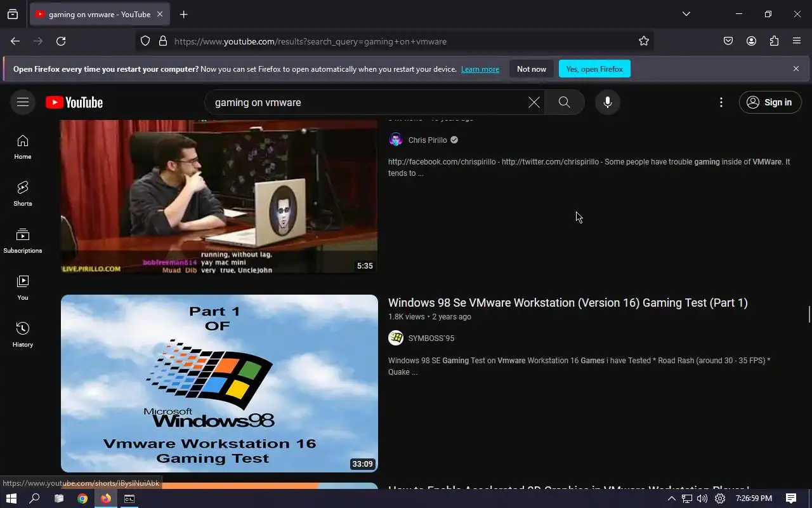Image resolution: width=812 pixels, height=508 pixels.
Task: Open the Windows98 Gaming Test thumbnail
Action: point(219,384)
